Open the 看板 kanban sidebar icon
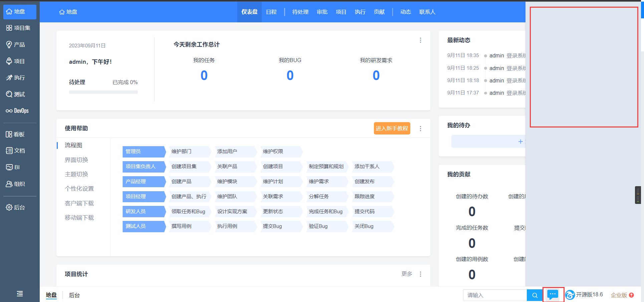The image size is (644, 302). pos(9,134)
